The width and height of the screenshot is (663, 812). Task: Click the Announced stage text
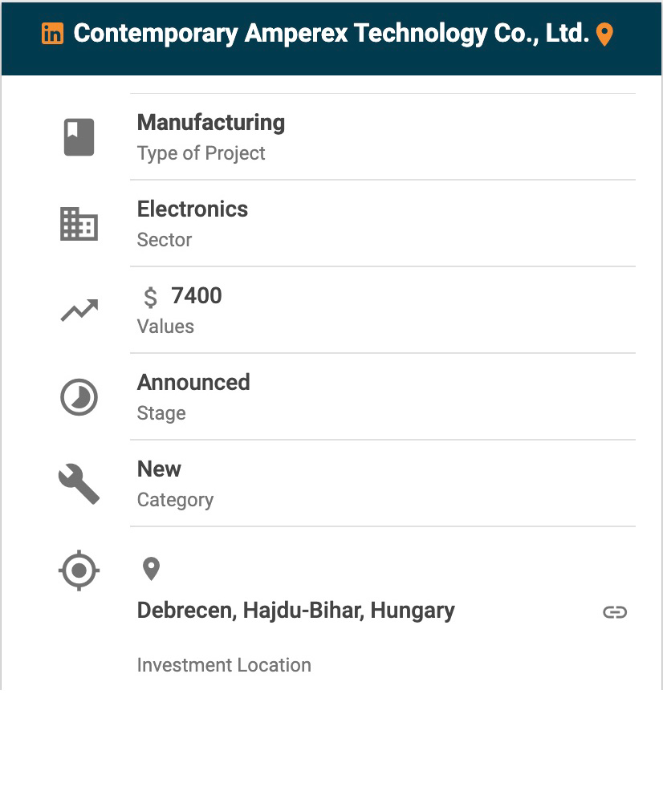pos(193,383)
